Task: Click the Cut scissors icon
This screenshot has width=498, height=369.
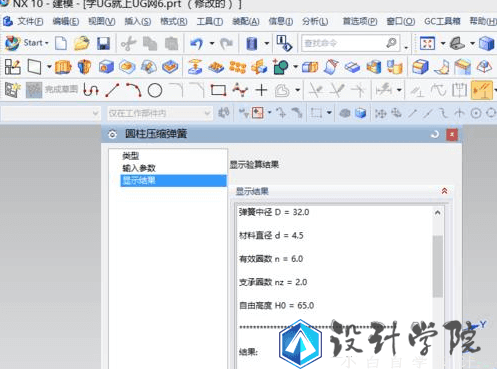Action: 128,44
